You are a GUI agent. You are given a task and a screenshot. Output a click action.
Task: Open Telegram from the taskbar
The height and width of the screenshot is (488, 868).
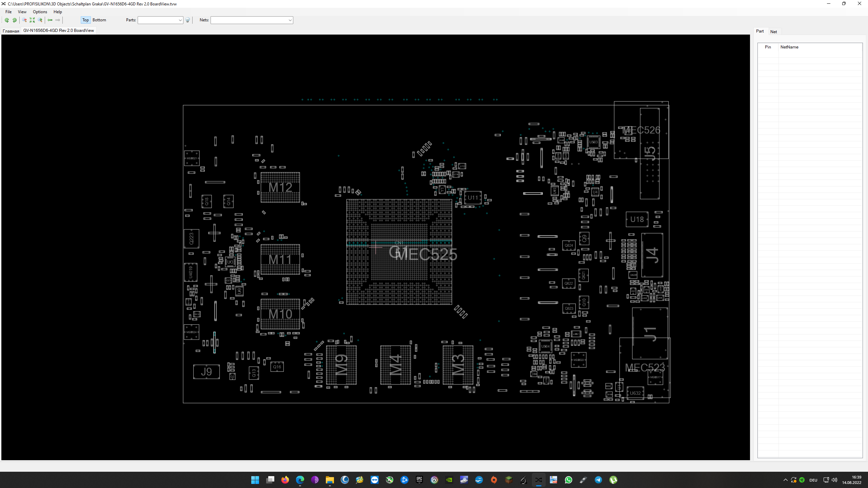pos(598,480)
